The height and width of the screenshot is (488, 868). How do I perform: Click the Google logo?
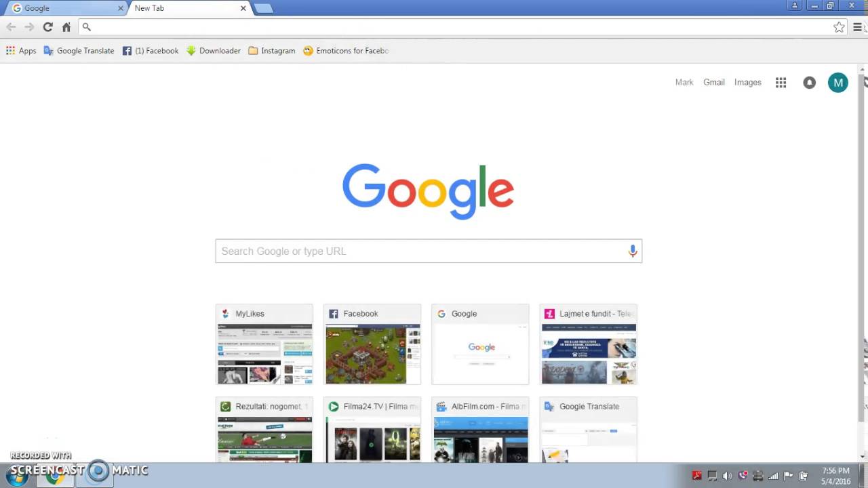(x=428, y=191)
